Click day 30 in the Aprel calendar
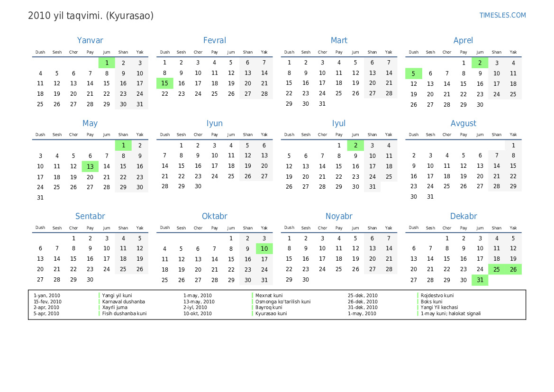The height and width of the screenshot is (392, 554). [480, 105]
